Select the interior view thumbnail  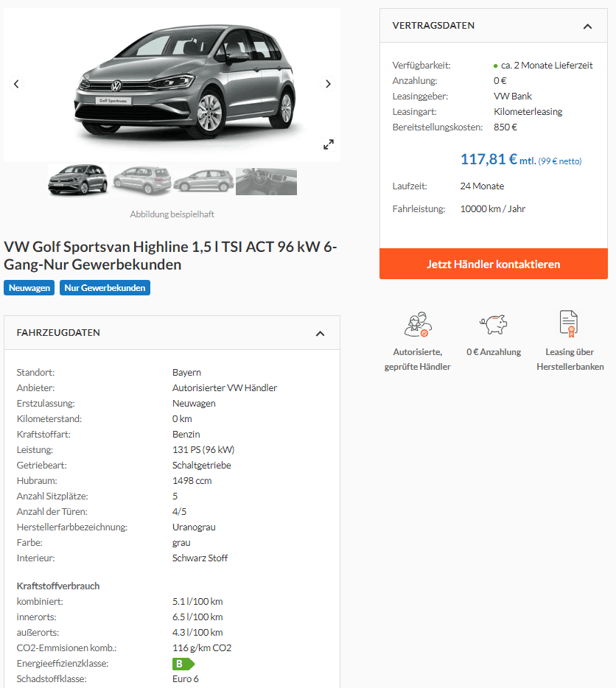[266, 181]
